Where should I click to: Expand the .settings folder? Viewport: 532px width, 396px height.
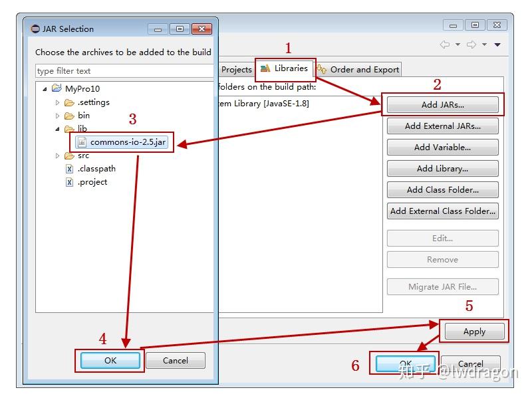(x=57, y=102)
